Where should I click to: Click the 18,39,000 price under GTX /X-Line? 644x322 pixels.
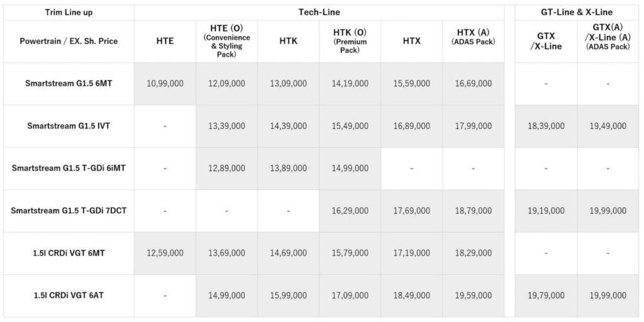click(x=546, y=126)
